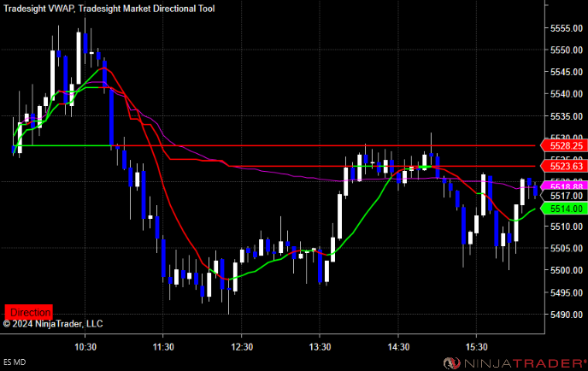Select the 5523.63 red price marker
The width and height of the screenshot is (588, 371).
563,166
